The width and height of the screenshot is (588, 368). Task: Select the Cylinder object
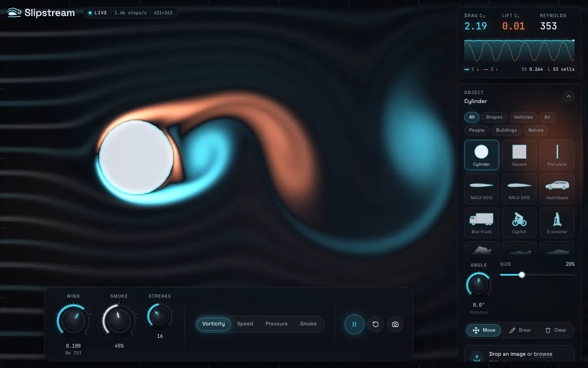pyautogui.click(x=481, y=155)
